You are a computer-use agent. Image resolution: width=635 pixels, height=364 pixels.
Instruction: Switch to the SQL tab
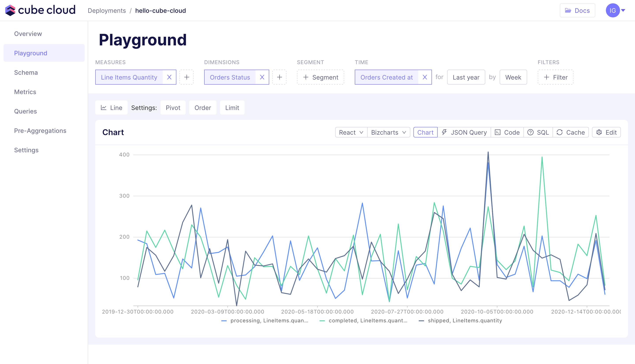tap(538, 132)
